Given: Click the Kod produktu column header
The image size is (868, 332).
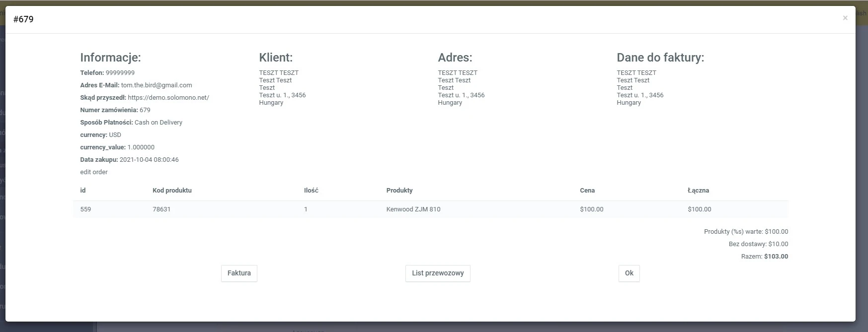Looking at the screenshot, I should click(172, 191).
